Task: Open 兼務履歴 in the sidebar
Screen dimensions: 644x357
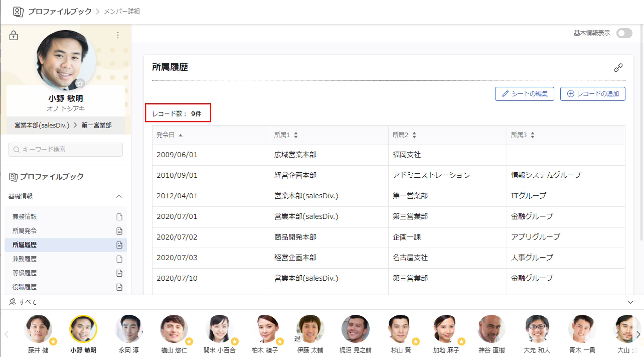Action: click(x=24, y=259)
